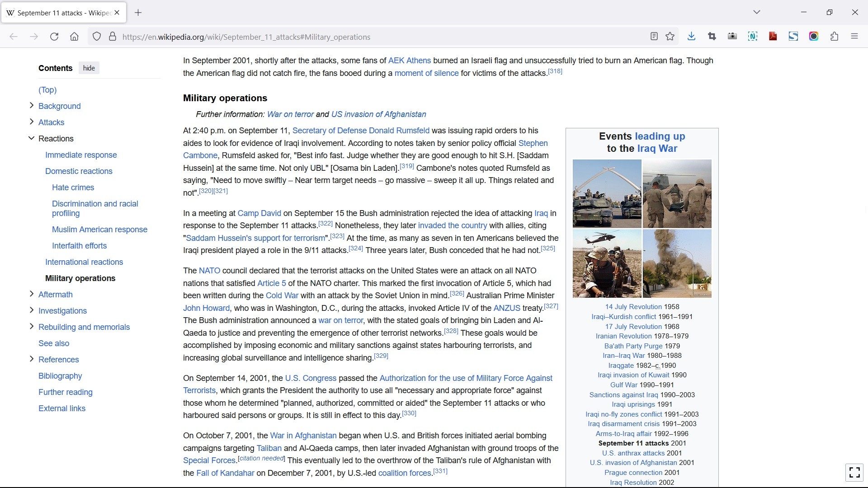This screenshot has width=868, height=488.
Task: Go to Firefox home page
Action: pos(74,37)
